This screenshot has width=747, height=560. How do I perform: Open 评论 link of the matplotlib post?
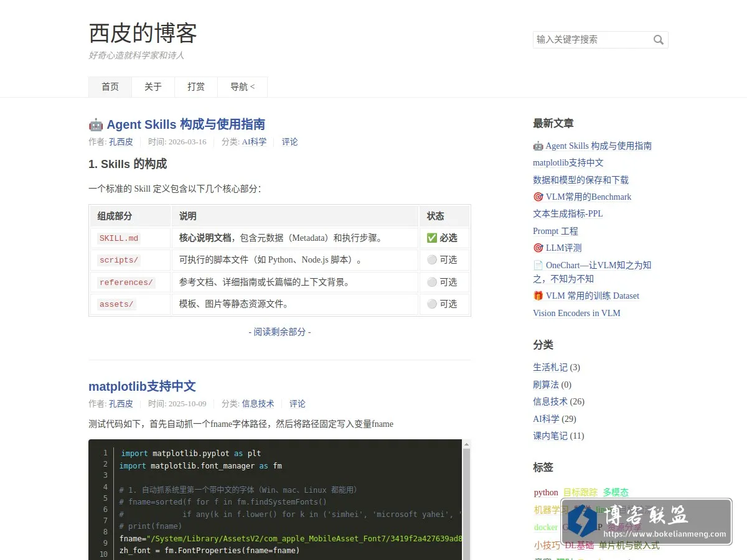click(298, 404)
